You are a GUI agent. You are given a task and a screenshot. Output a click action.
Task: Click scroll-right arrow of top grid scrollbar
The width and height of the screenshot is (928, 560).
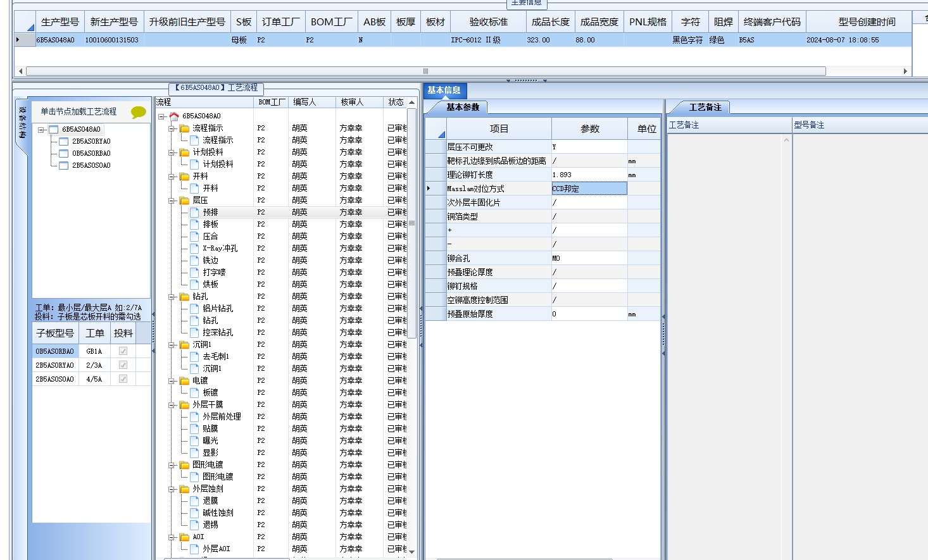coord(905,71)
